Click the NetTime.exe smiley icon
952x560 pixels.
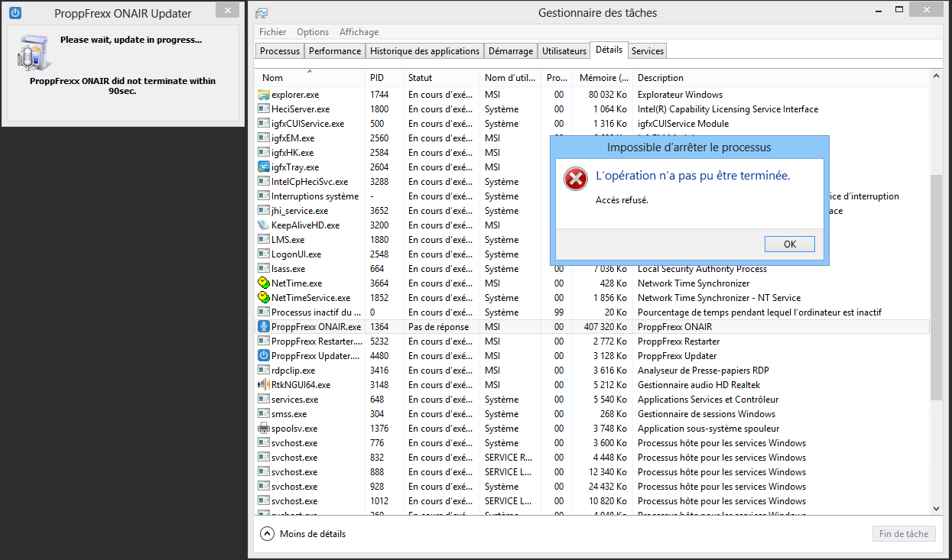click(264, 283)
